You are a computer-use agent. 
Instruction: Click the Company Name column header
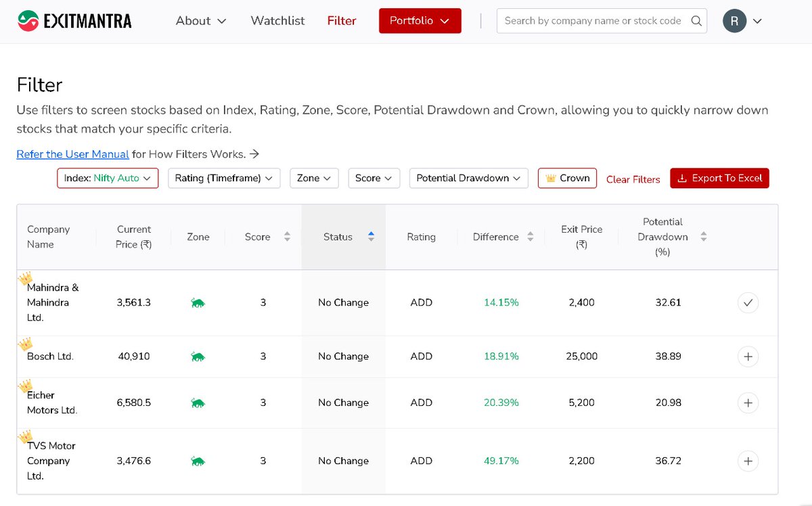point(49,237)
